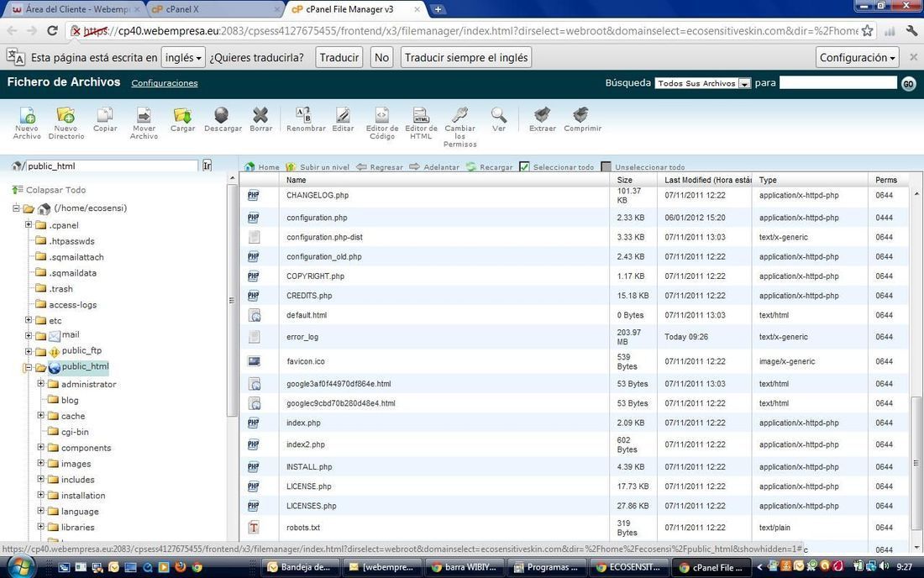Expand the .cpanel folder node
The width and height of the screenshot is (924, 578).
pos(29,224)
